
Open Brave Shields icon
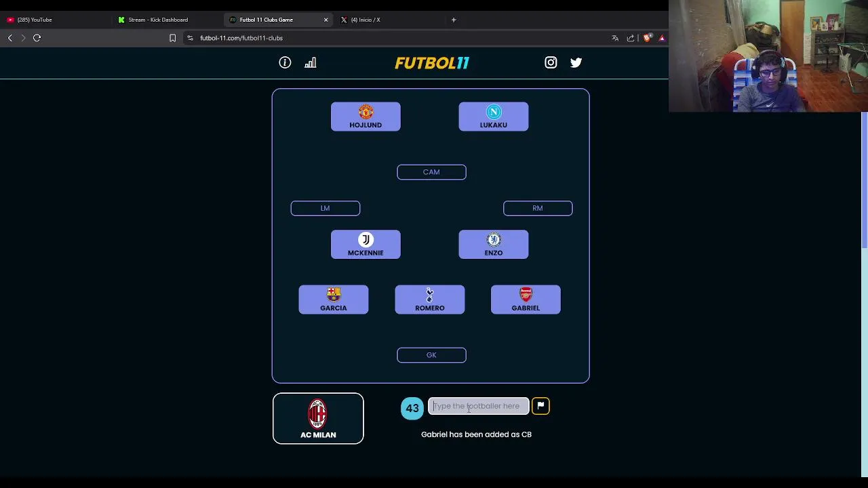647,38
